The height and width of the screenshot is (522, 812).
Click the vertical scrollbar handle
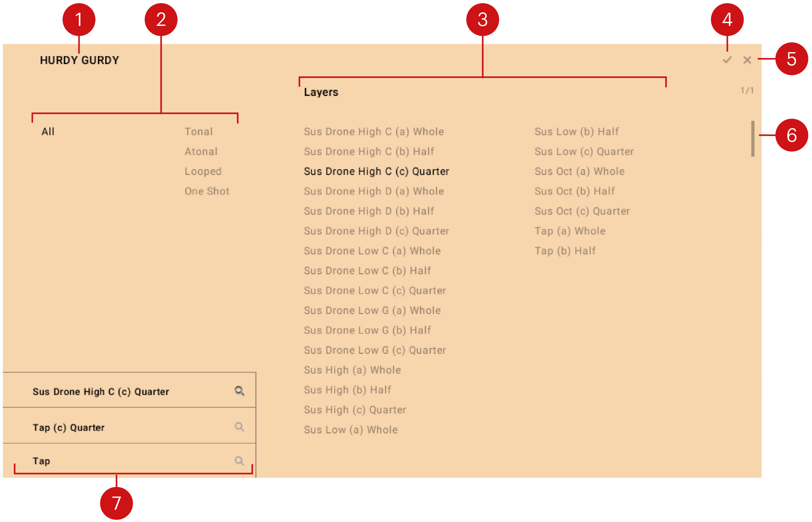752,138
